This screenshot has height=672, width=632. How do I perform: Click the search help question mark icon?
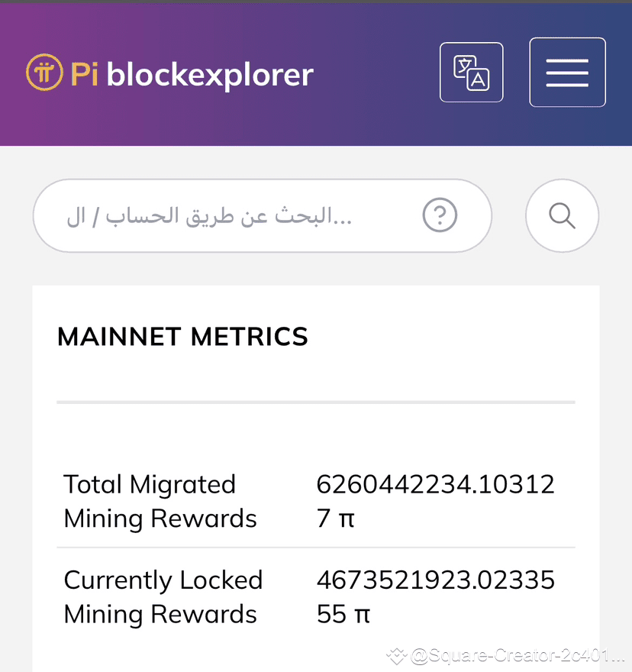coord(440,215)
